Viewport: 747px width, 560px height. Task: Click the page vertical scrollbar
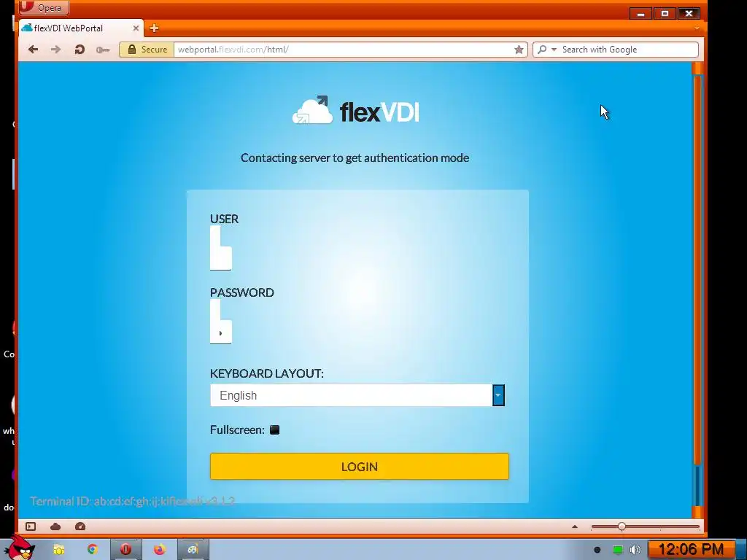(x=697, y=269)
